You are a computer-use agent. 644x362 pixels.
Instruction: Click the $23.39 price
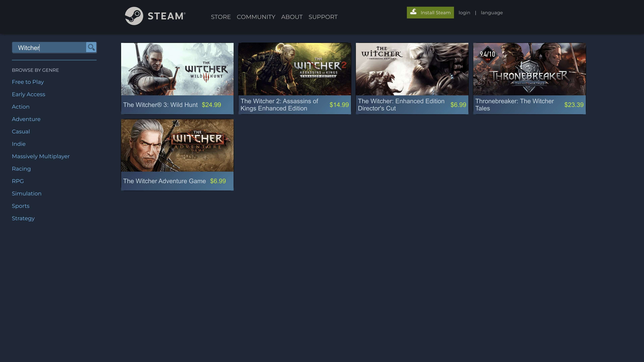[574, 105]
